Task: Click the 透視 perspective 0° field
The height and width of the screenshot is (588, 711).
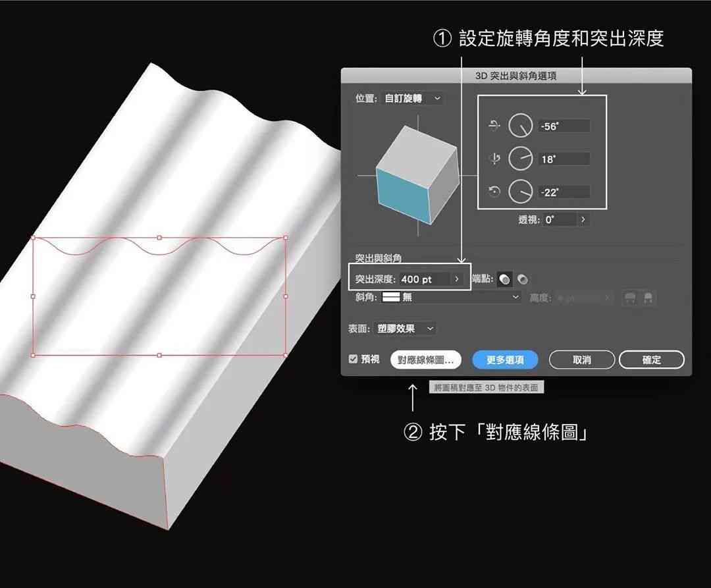Action: click(x=560, y=220)
